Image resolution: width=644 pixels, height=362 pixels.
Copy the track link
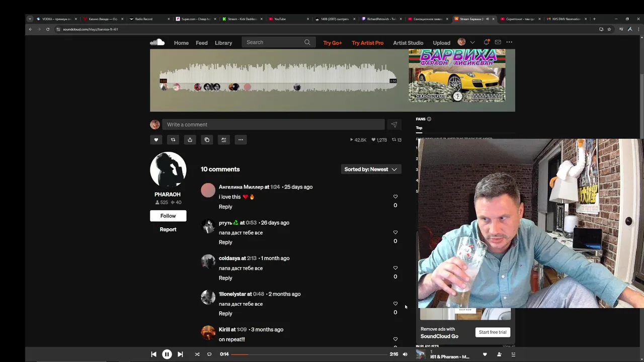coord(207,140)
